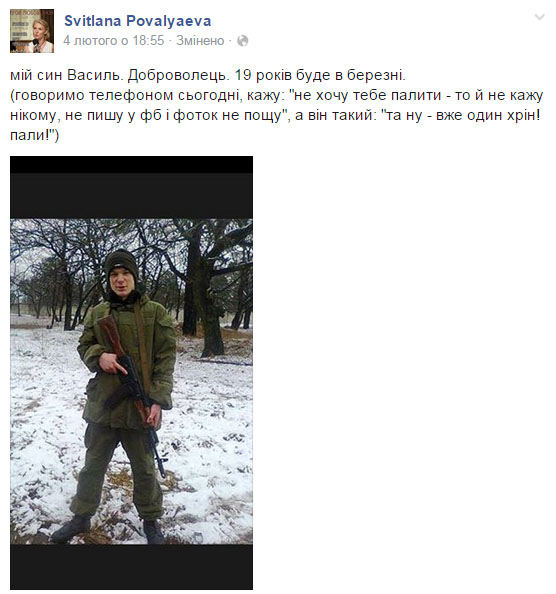Click the text 19 років буде в березні
This screenshot has height=594, width=556.
tap(320, 75)
